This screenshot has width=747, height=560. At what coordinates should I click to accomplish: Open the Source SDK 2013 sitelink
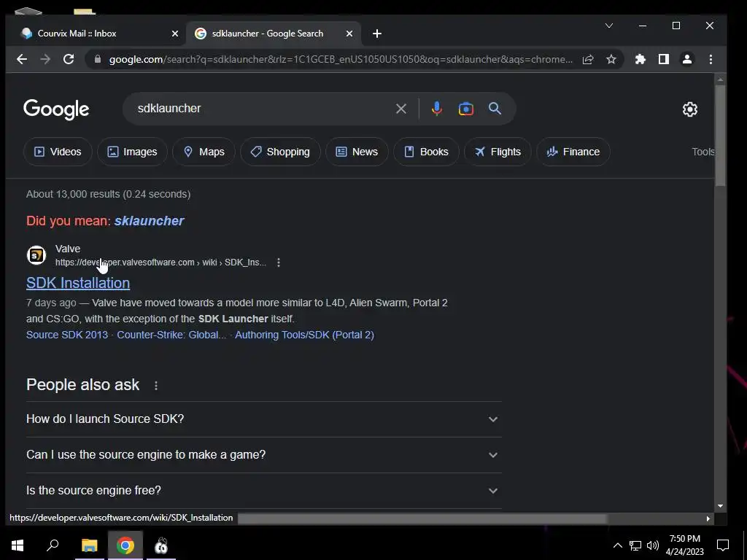pos(67,335)
